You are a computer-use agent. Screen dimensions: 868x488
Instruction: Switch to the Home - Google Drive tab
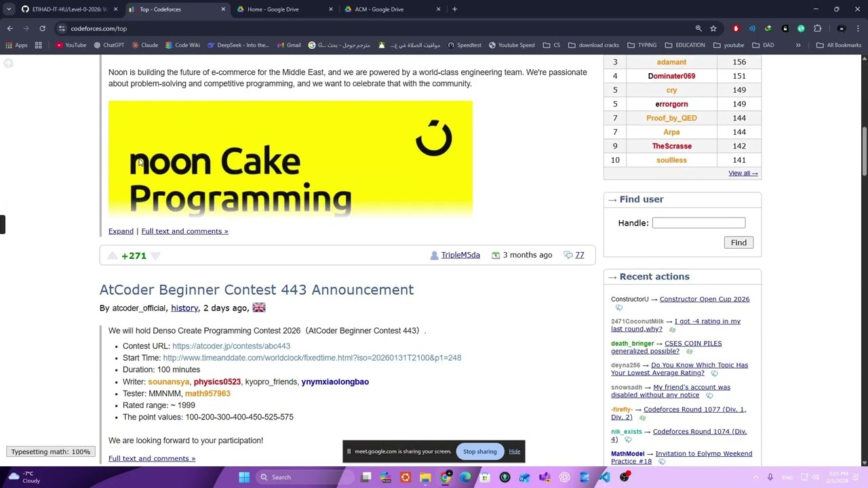tap(284, 9)
